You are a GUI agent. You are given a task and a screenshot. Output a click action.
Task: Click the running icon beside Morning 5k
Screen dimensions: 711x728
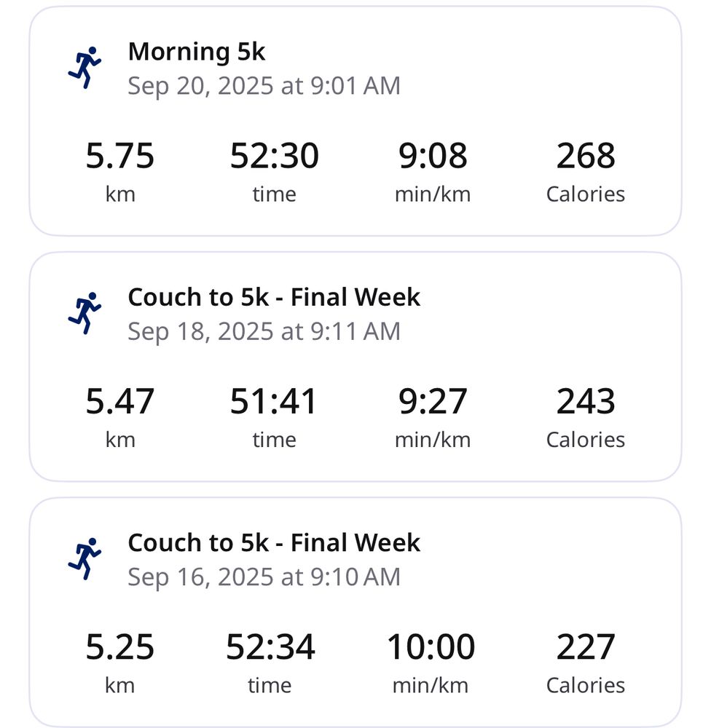[85, 67]
